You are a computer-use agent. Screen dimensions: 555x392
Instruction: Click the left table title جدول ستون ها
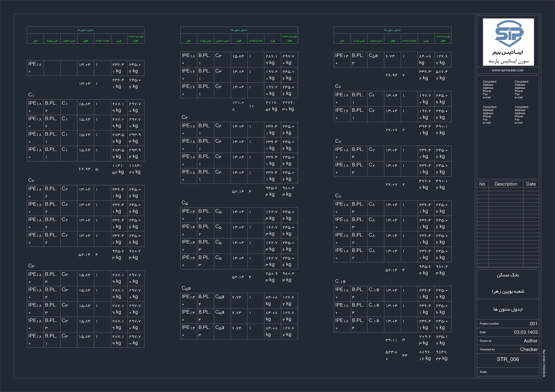pos(85,30)
